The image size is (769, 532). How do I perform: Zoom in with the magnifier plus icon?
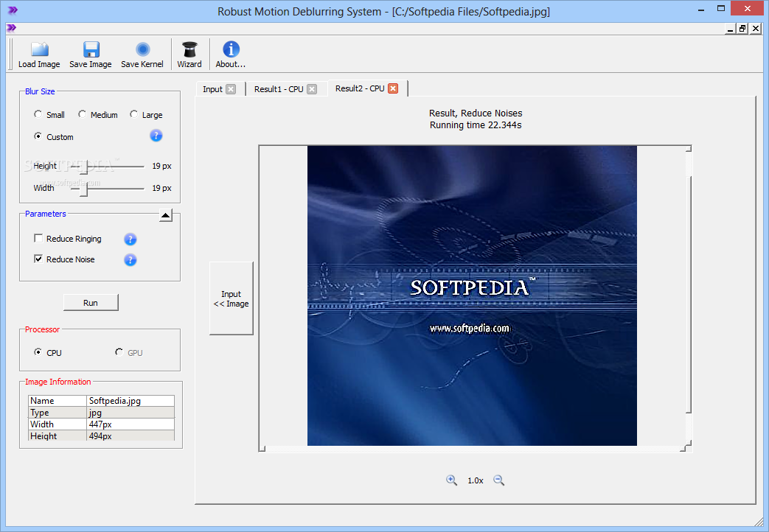pos(451,480)
